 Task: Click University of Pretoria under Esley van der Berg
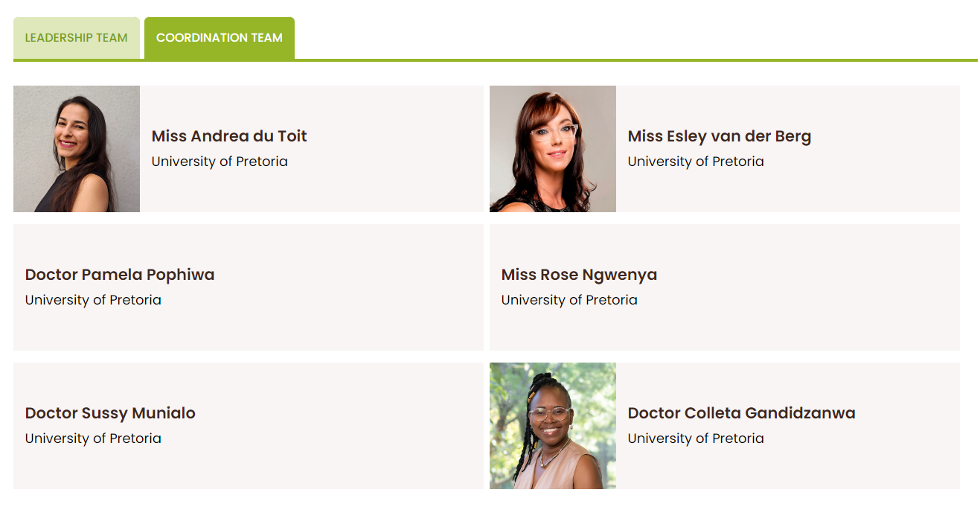click(696, 162)
